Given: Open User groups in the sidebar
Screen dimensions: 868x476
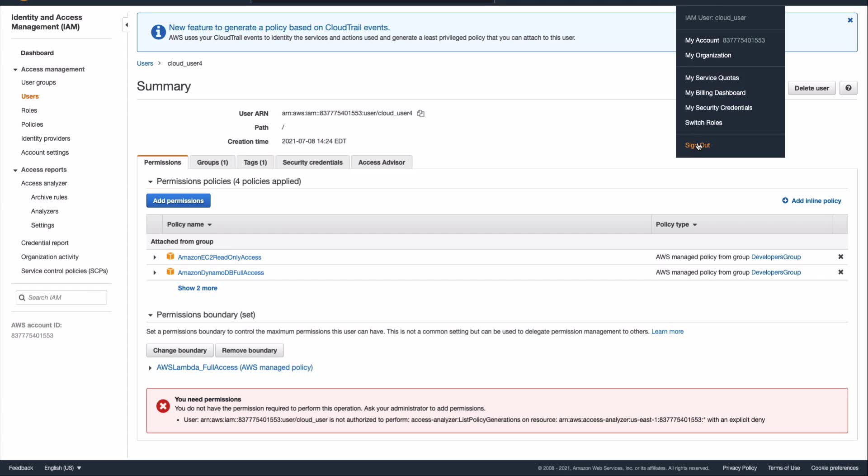Looking at the screenshot, I should [x=38, y=82].
